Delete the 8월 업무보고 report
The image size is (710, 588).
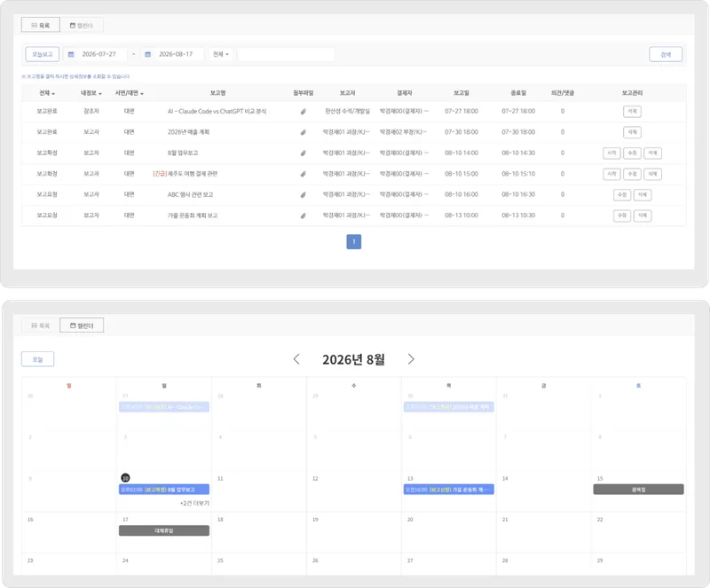[x=652, y=153]
